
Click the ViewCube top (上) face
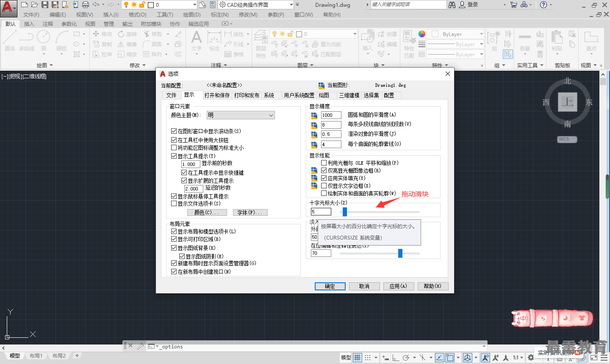pos(567,102)
